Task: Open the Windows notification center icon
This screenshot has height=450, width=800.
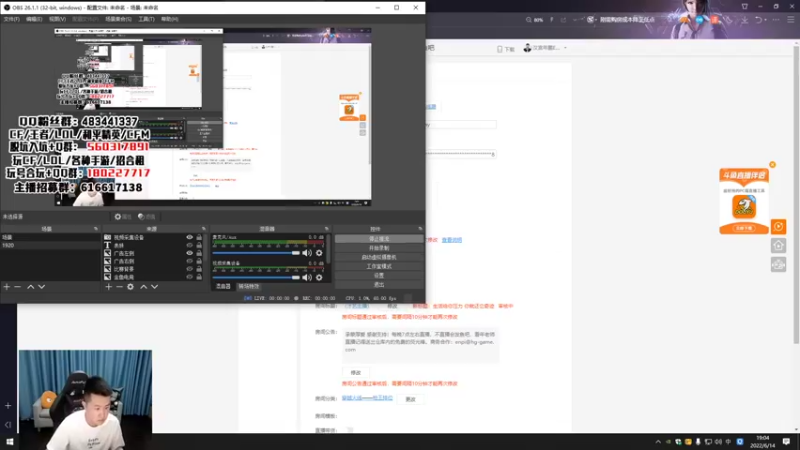Action: 786,441
